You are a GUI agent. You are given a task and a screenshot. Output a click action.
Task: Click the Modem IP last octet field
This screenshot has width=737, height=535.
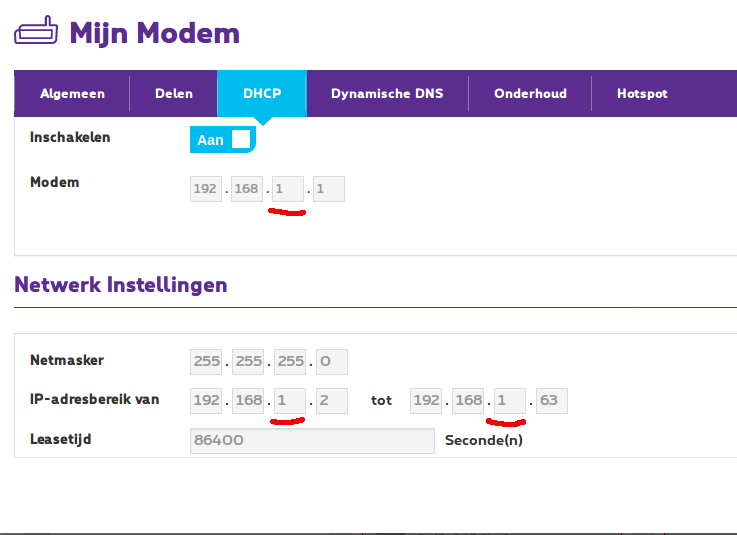point(329,189)
